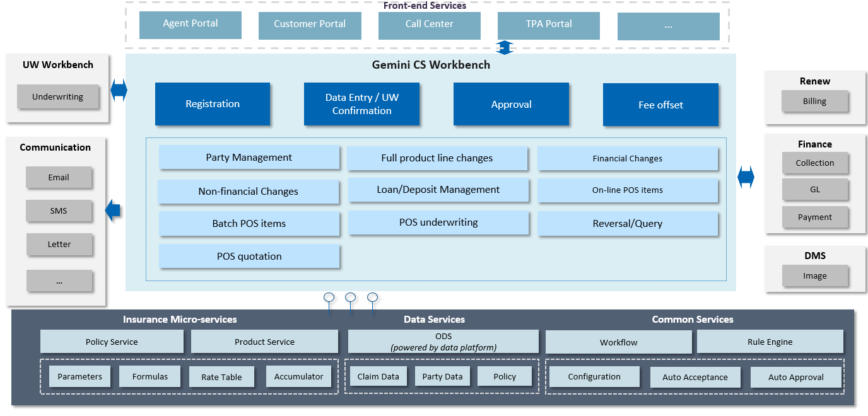The width and height of the screenshot is (868, 416).
Task: Select the Claim Data box
Action: click(x=378, y=377)
